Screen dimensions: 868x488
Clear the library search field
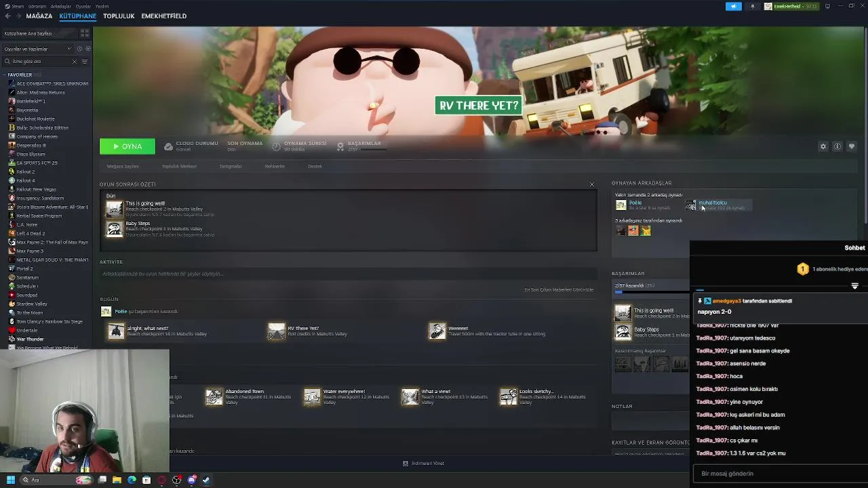75,62
